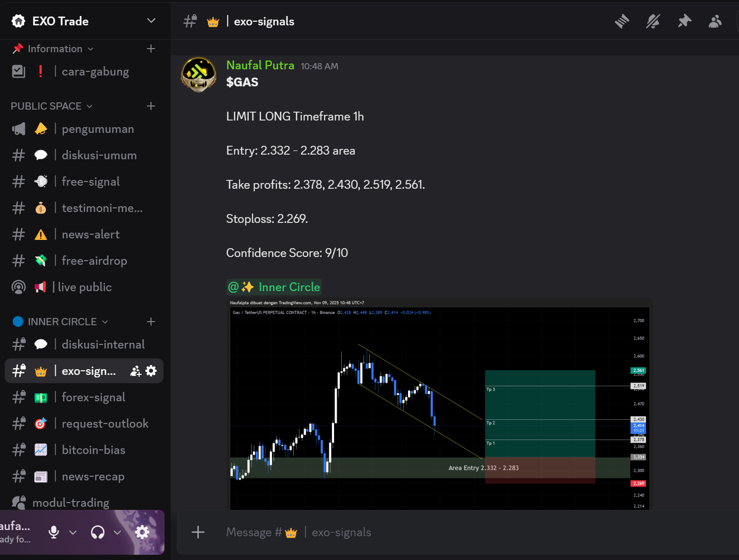Open EXO Trade server dropdown menu

point(151,21)
